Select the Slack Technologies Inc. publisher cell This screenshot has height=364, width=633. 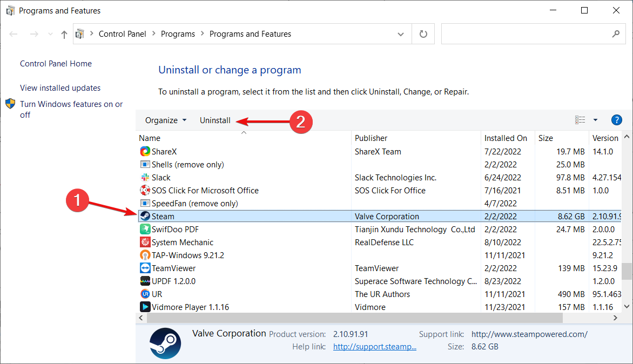[395, 178]
